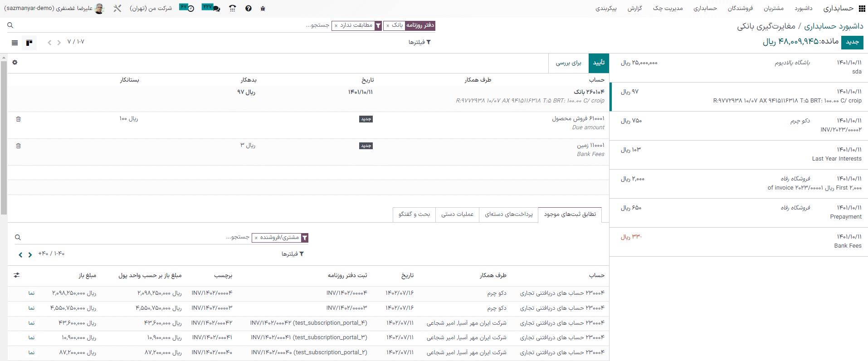
Task: Switch to the kanban view
Action: (x=29, y=43)
